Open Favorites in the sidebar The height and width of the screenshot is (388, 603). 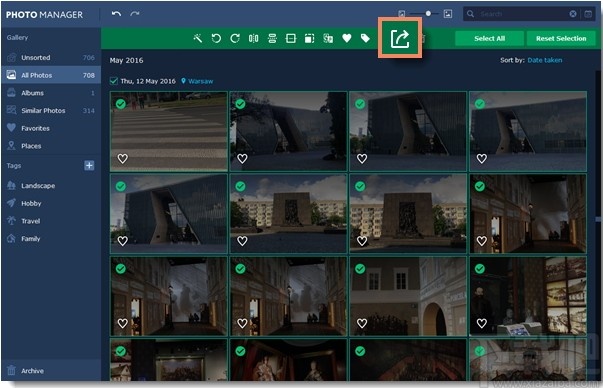51,128
